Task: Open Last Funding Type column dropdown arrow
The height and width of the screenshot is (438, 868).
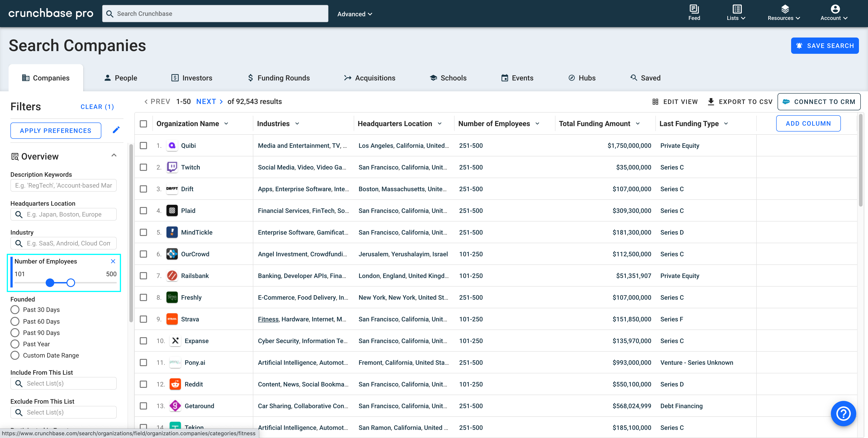Action: (726, 124)
